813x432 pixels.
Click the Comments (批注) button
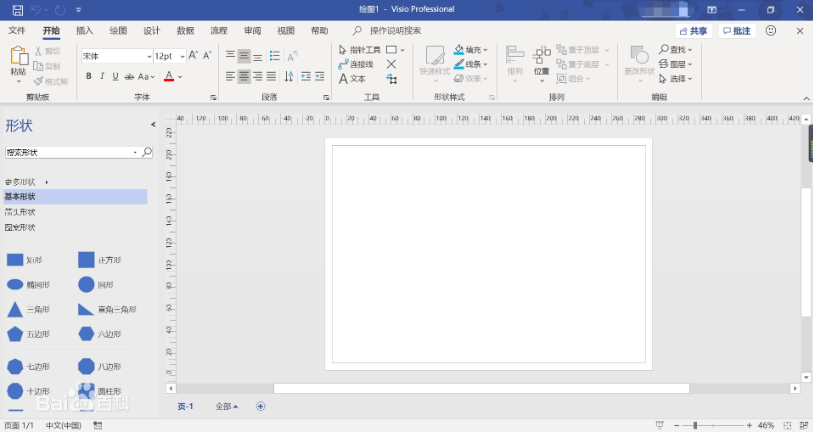coord(736,31)
